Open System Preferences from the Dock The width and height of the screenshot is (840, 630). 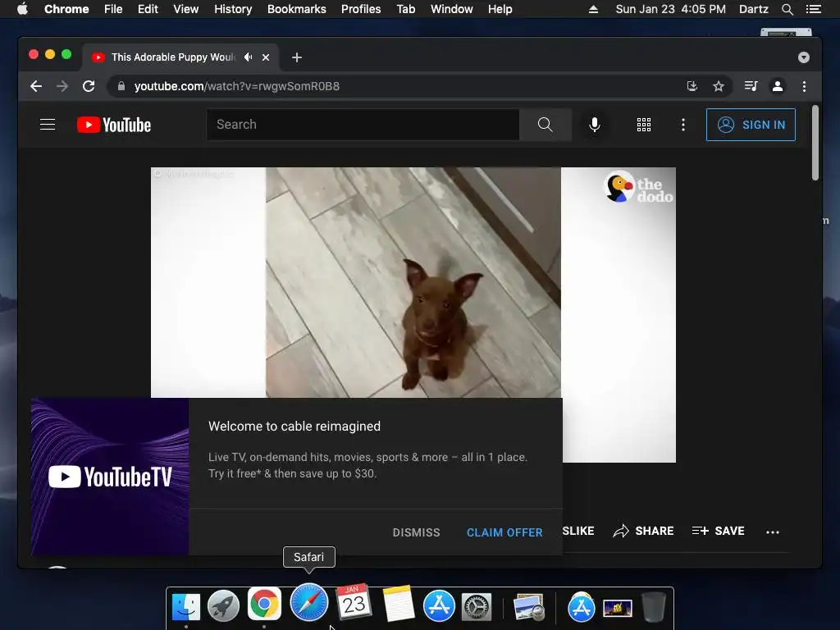point(477,608)
